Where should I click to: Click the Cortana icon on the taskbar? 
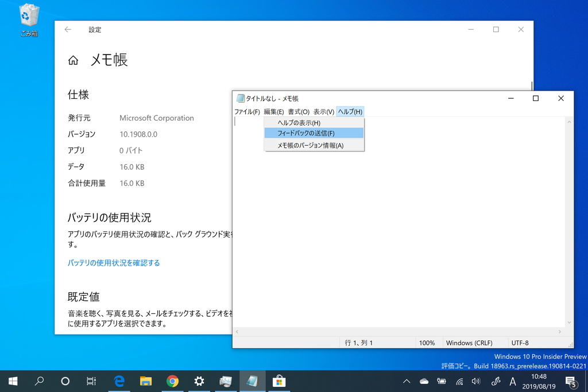(65, 381)
